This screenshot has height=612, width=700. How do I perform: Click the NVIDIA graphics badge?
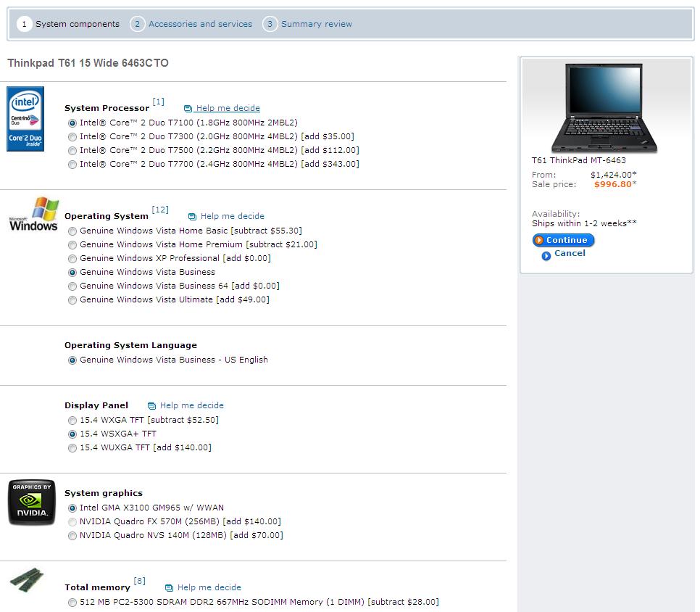(x=32, y=502)
